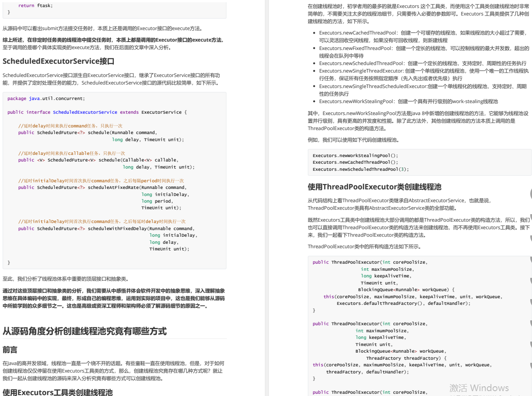Click the bullet 'Executors.newWorkStealingPool'
This screenshot has width=532, height=396.
tap(408, 101)
